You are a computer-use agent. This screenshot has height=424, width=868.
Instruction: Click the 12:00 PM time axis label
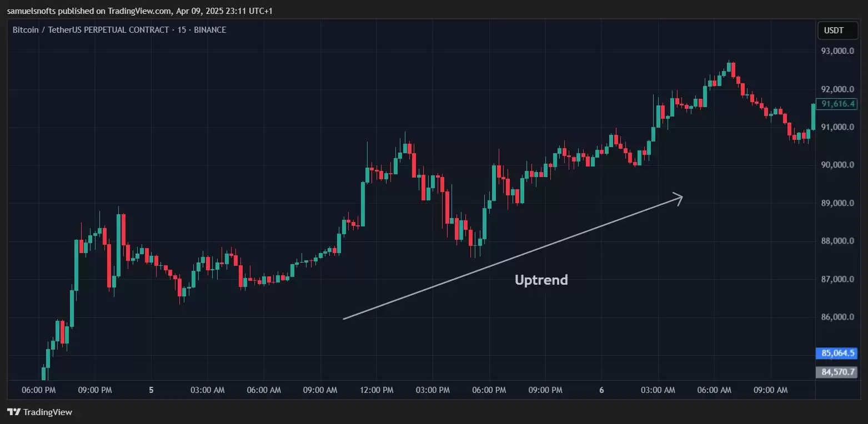point(377,390)
